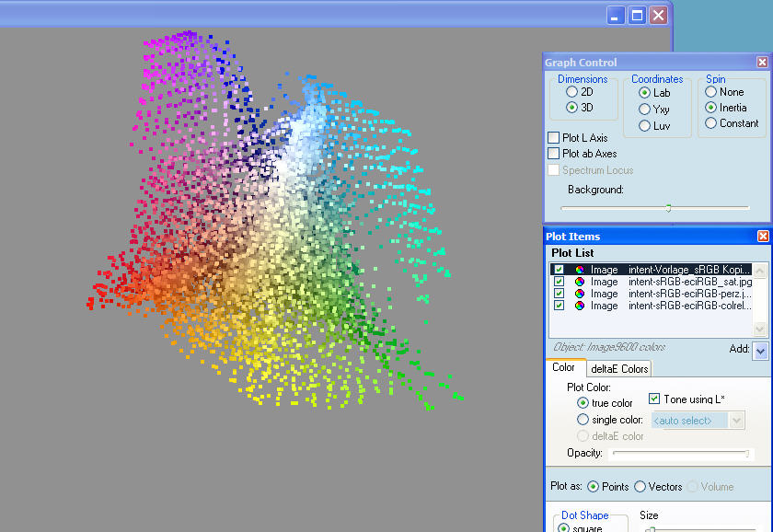Viewport: 773px width, 532px height.
Task: Click the Background brightness slider
Action: coord(668,208)
